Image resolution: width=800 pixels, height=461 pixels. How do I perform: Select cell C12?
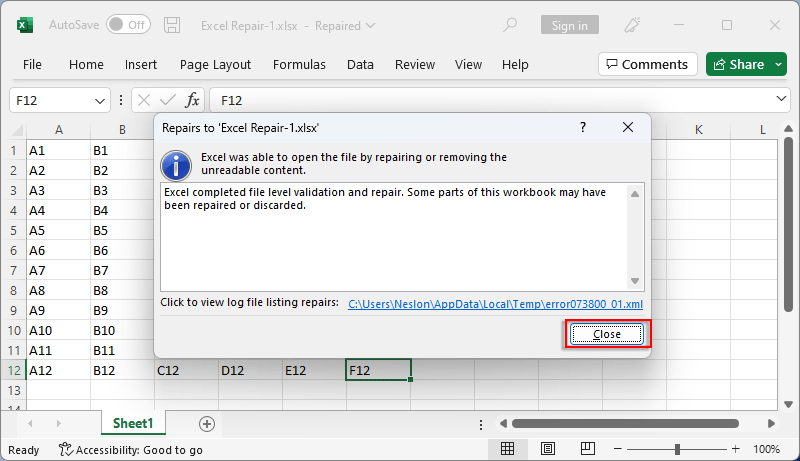[x=186, y=370]
